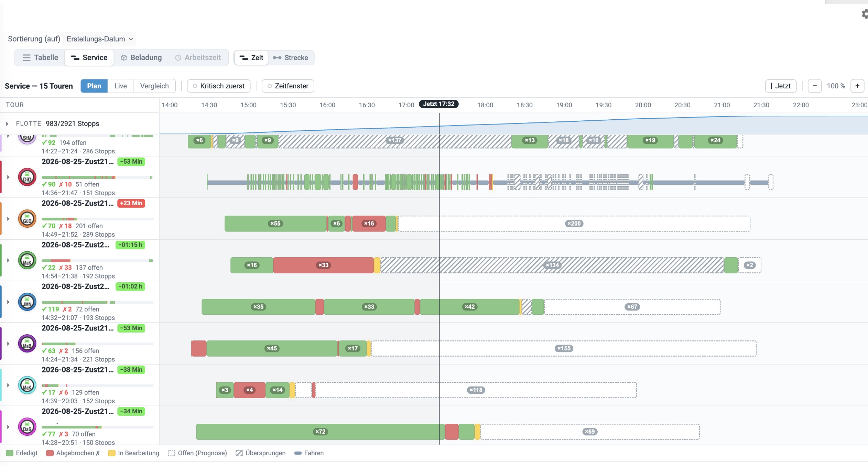Select the Vergleich mode button
The height and width of the screenshot is (467, 868).
[154, 86]
